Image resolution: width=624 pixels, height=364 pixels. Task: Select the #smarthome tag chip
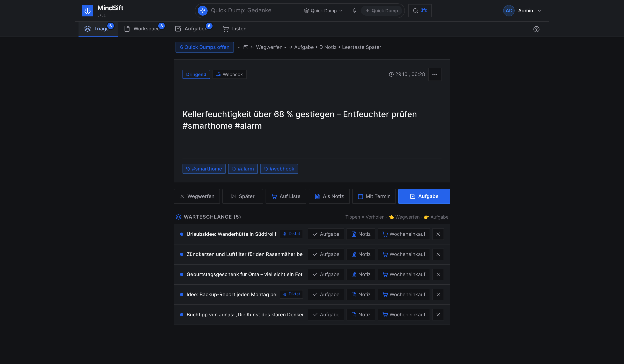tap(204, 169)
